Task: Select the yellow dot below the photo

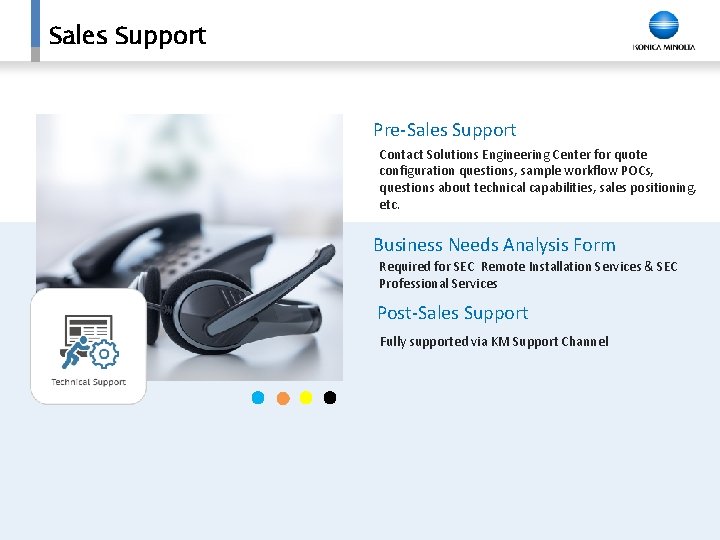Action: point(306,398)
